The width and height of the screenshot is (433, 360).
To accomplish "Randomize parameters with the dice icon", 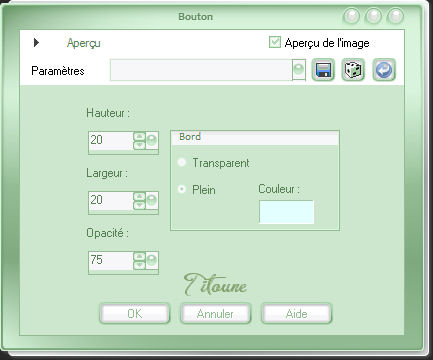I will pos(353,70).
